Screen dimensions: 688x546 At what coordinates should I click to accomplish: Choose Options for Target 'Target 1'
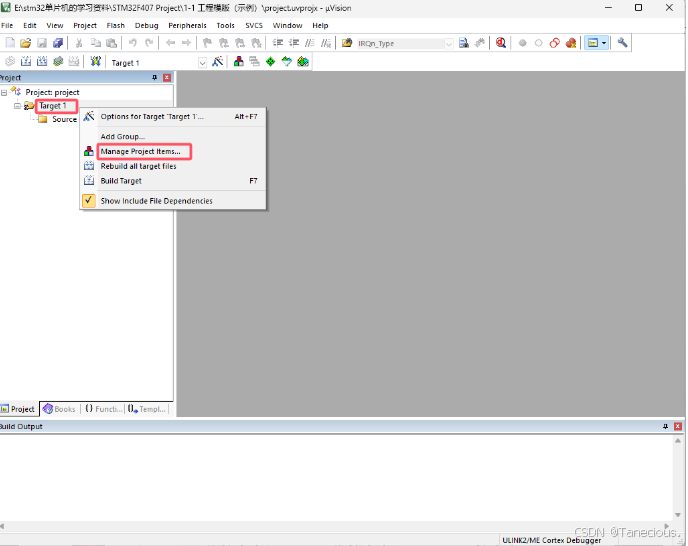(173, 116)
